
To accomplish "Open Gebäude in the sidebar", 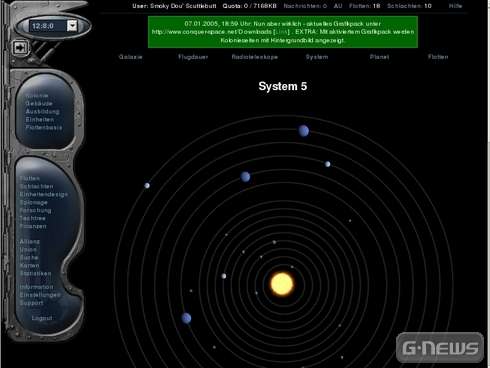I will (x=39, y=103).
